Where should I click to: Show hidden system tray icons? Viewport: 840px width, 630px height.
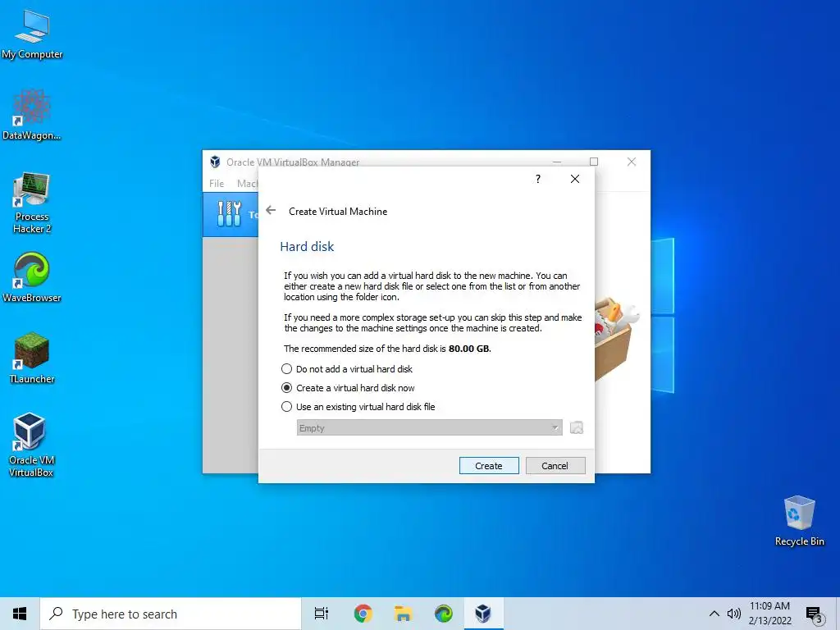tap(714, 614)
